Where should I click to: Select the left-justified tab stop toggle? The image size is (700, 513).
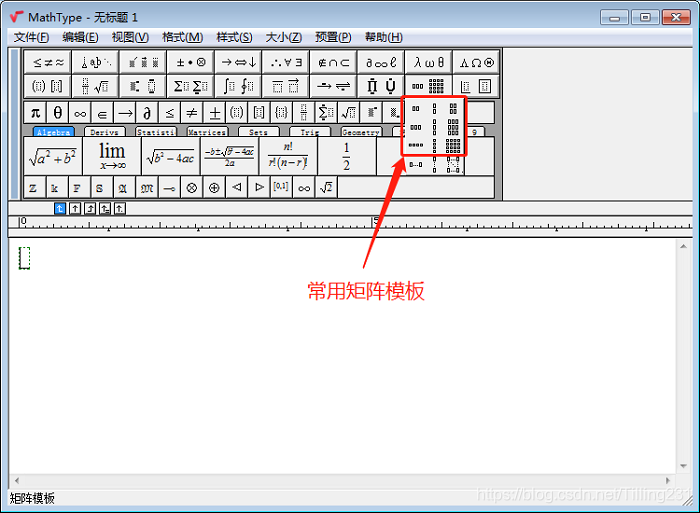[60, 209]
